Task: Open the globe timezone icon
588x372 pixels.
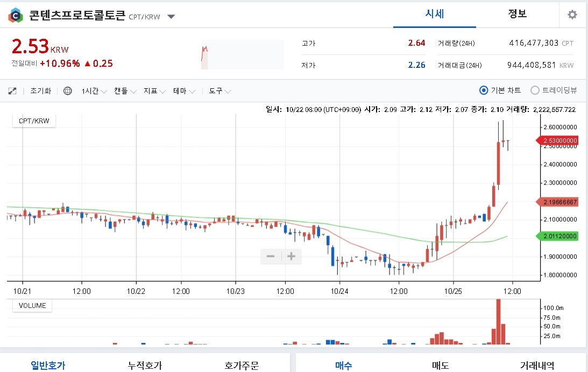Action: pos(67,91)
